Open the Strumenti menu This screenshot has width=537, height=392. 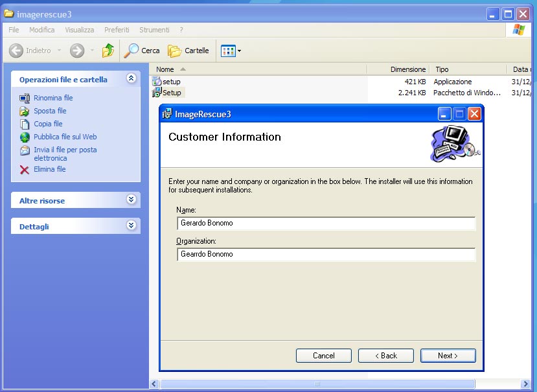154,30
